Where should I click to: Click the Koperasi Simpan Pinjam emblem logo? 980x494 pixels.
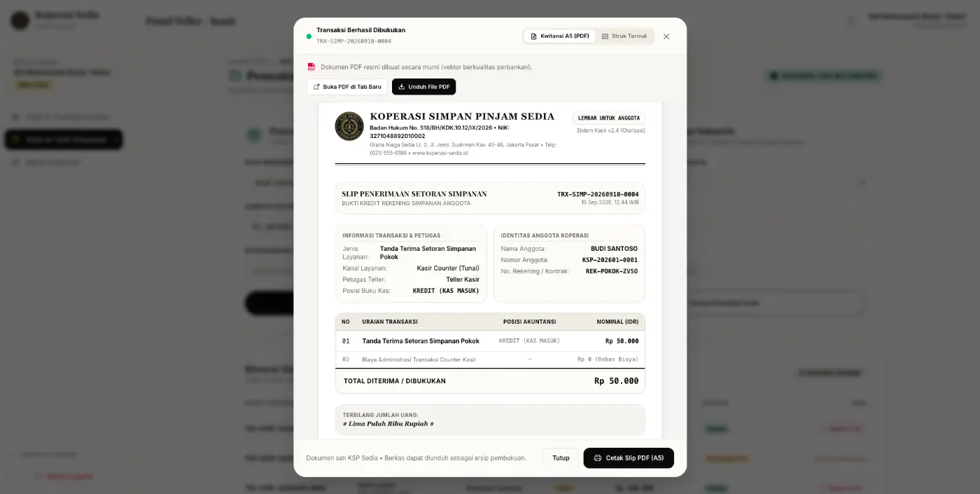tap(349, 126)
